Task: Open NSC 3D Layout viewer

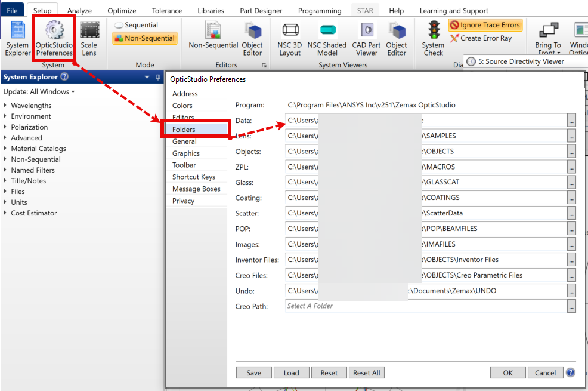Action: (x=290, y=39)
